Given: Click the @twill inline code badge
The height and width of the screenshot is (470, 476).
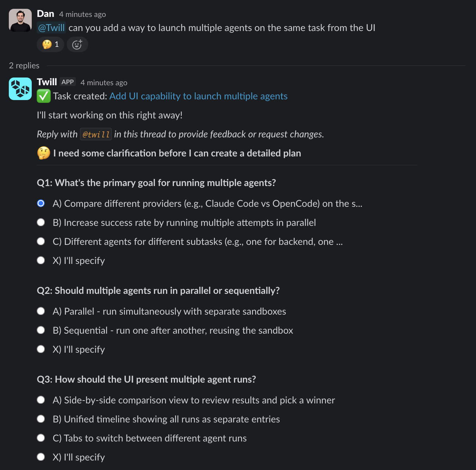Looking at the screenshot, I should 96,134.
